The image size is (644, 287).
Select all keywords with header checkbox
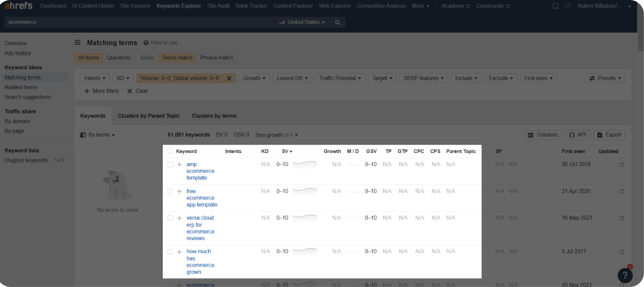(x=170, y=151)
